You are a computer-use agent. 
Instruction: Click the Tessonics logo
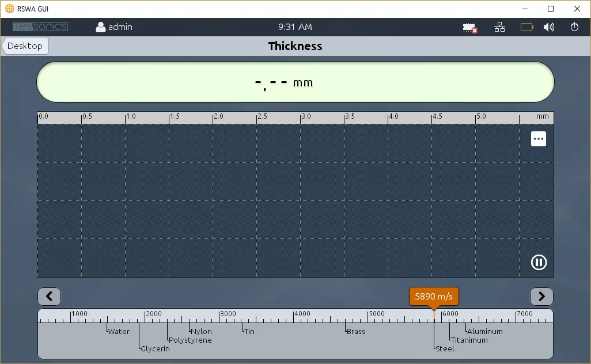click(40, 27)
